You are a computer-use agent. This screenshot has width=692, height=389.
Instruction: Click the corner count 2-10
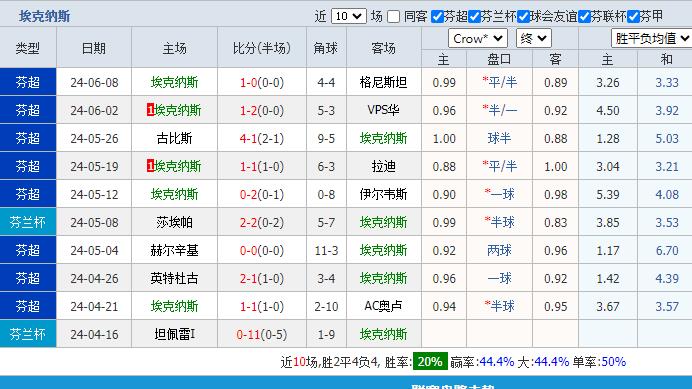point(326,306)
